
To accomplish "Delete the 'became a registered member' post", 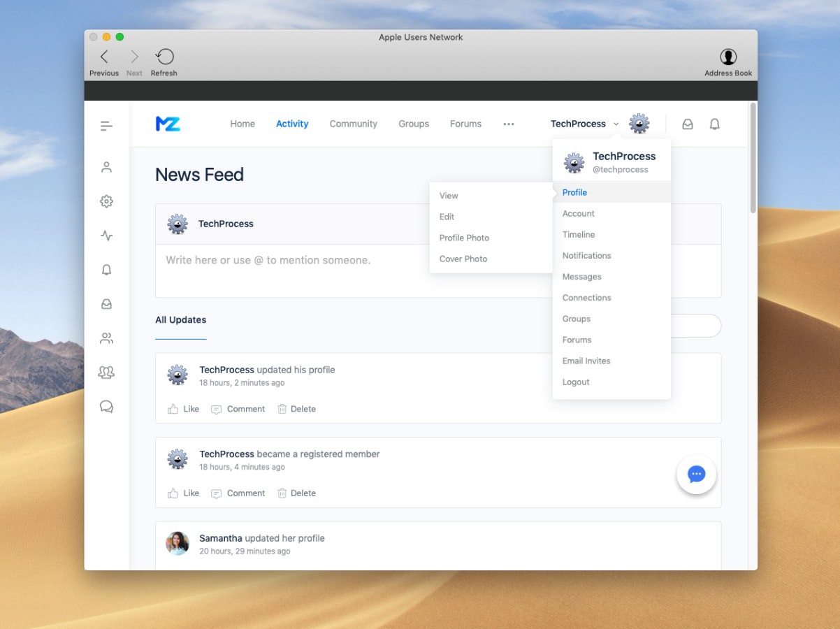I will click(x=296, y=493).
